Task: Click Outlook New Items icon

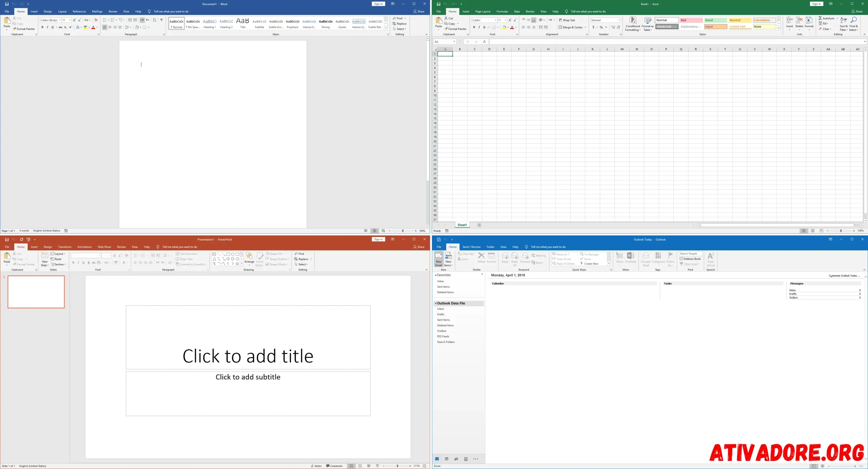Action: click(448, 259)
